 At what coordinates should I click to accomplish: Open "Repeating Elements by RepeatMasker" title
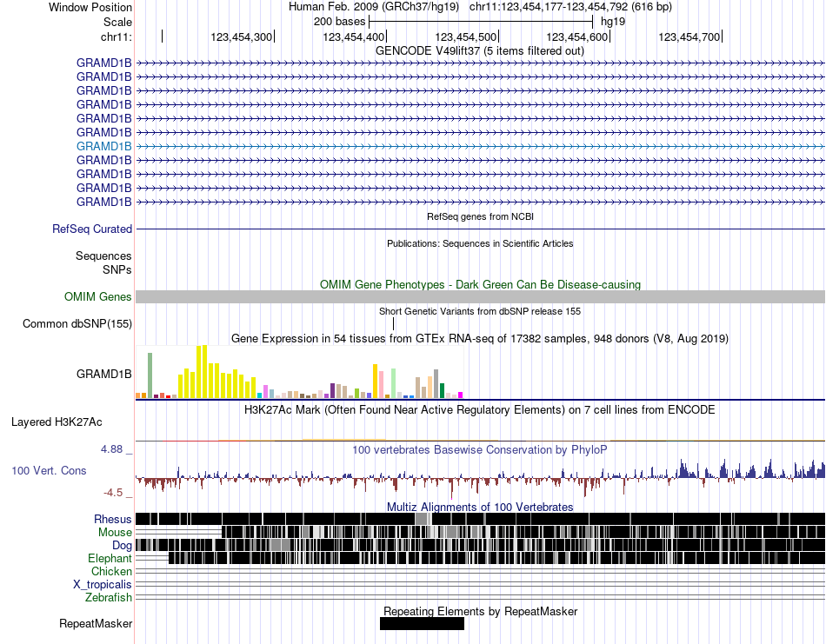pyautogui.click(x=480, y=611)
